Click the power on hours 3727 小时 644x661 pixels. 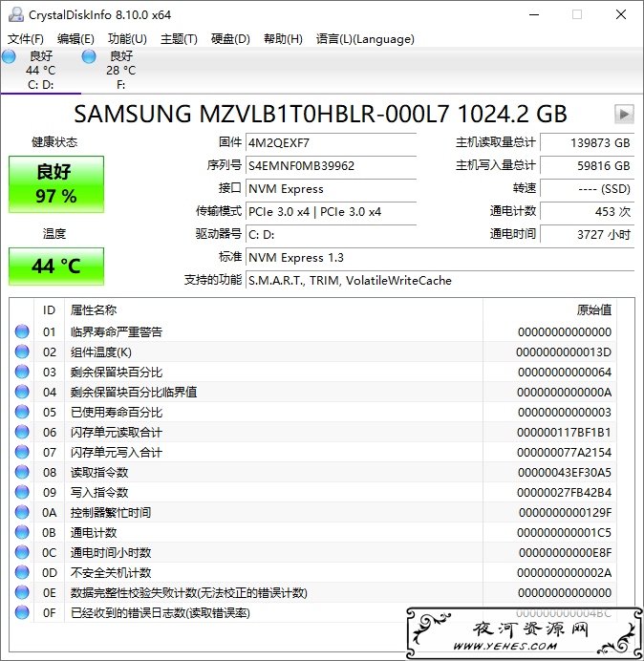pyautogui.click(x=587, y=234)
